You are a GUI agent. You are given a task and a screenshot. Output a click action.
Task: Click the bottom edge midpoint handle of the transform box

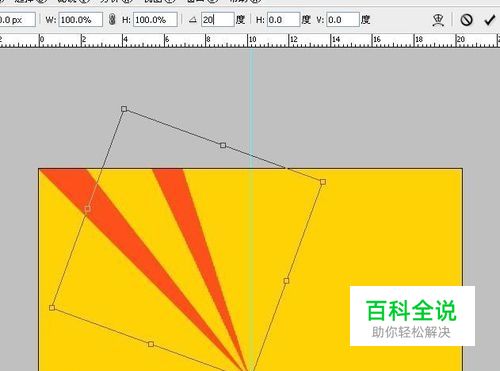(x=151, y=344)
